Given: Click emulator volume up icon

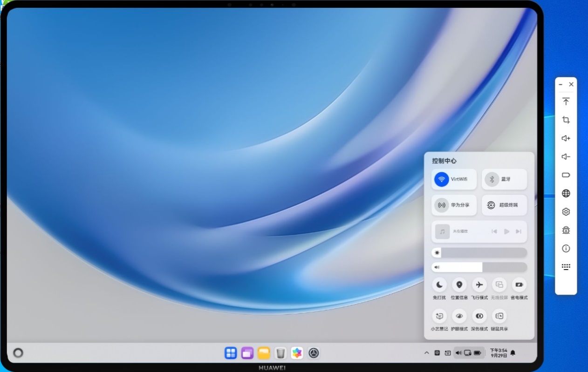Looking at the screenshot, I should tap(566, 138).
